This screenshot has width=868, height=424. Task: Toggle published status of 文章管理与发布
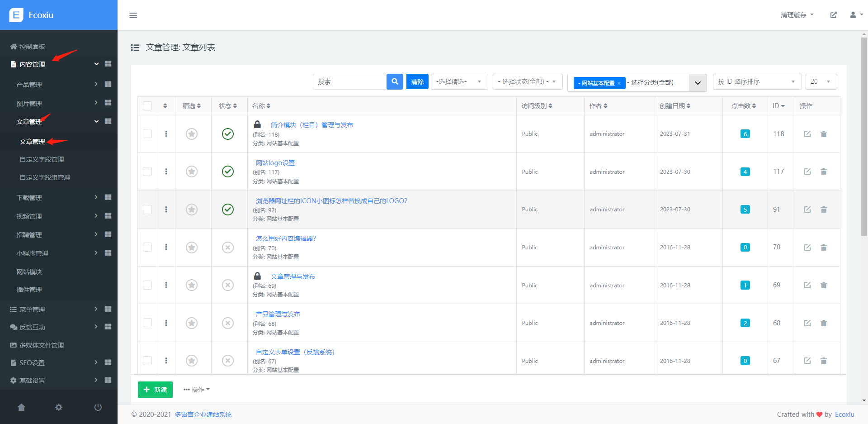[228, 285]
